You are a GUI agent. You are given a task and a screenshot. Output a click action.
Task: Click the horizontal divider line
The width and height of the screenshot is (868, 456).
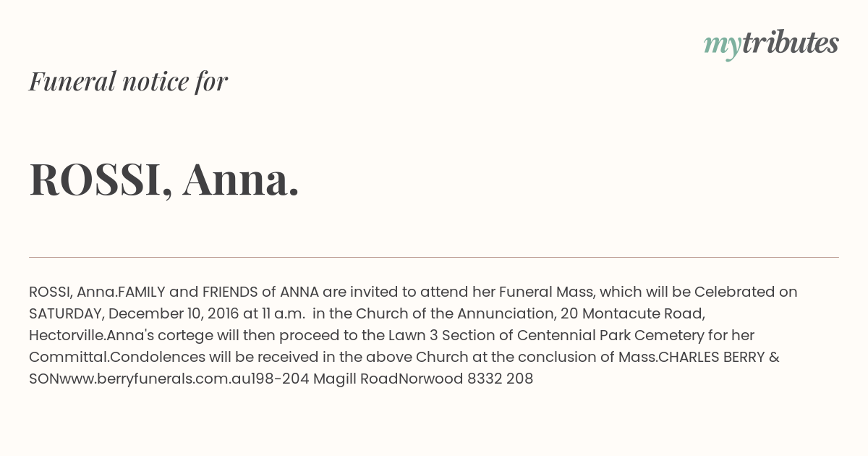tap(434, 257)
